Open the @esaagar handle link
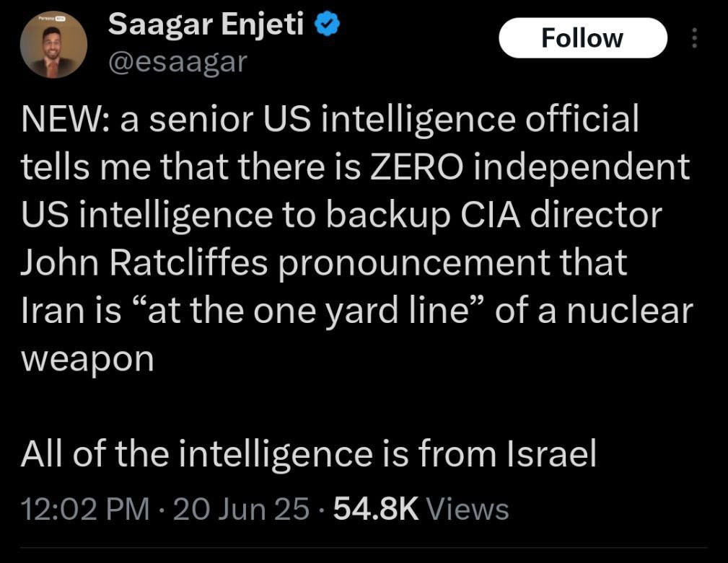 point(177,62)
